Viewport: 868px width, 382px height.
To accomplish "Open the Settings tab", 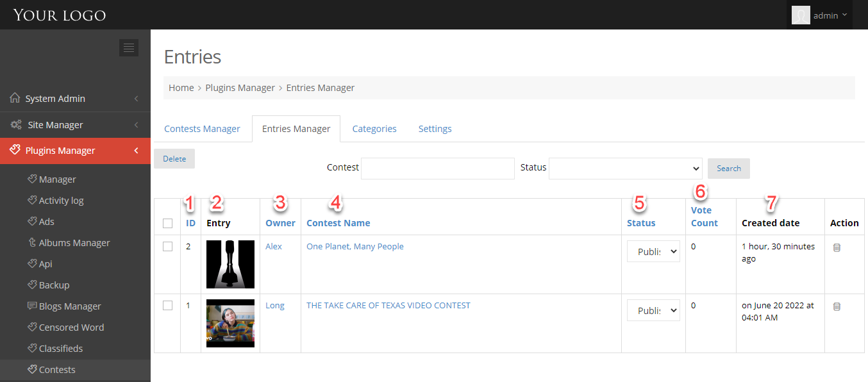I will pyautogui.click(x=435, y=129).
